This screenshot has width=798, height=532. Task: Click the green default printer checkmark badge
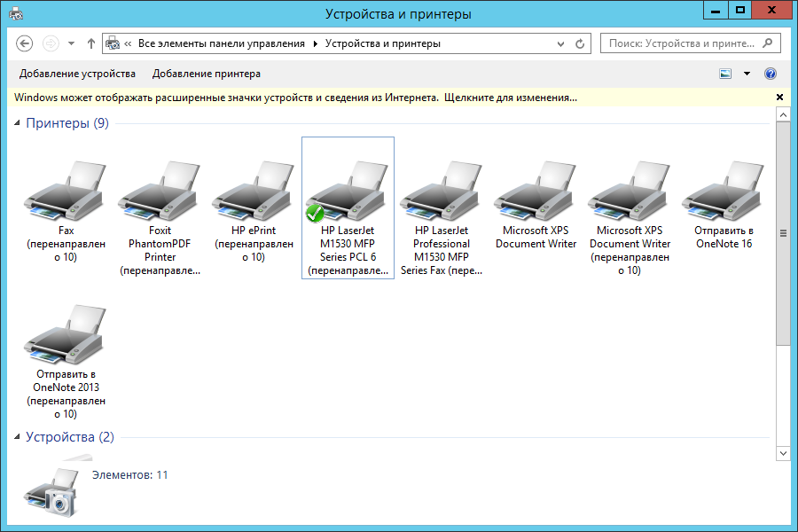(315, 213)
